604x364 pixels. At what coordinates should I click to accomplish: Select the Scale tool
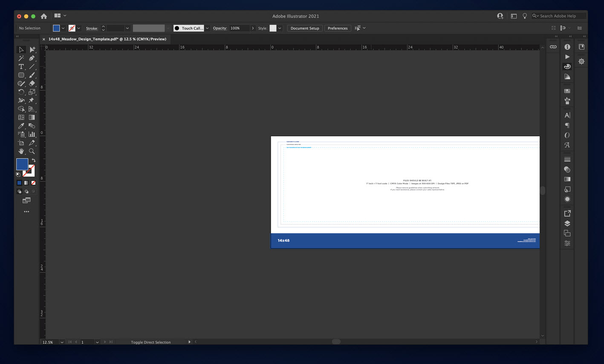coord(32,92)
